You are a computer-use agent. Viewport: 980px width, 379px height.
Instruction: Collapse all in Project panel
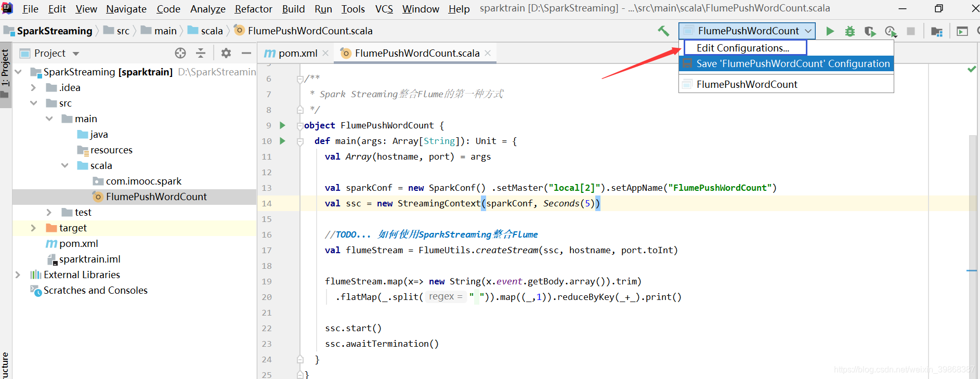click(x=201, y=53)
